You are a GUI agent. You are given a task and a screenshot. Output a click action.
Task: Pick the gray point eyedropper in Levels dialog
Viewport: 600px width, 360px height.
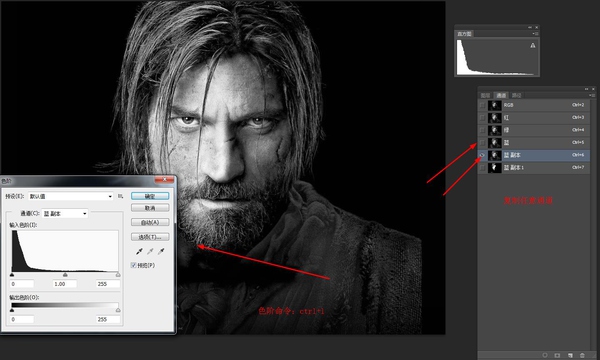click(150, 251)
